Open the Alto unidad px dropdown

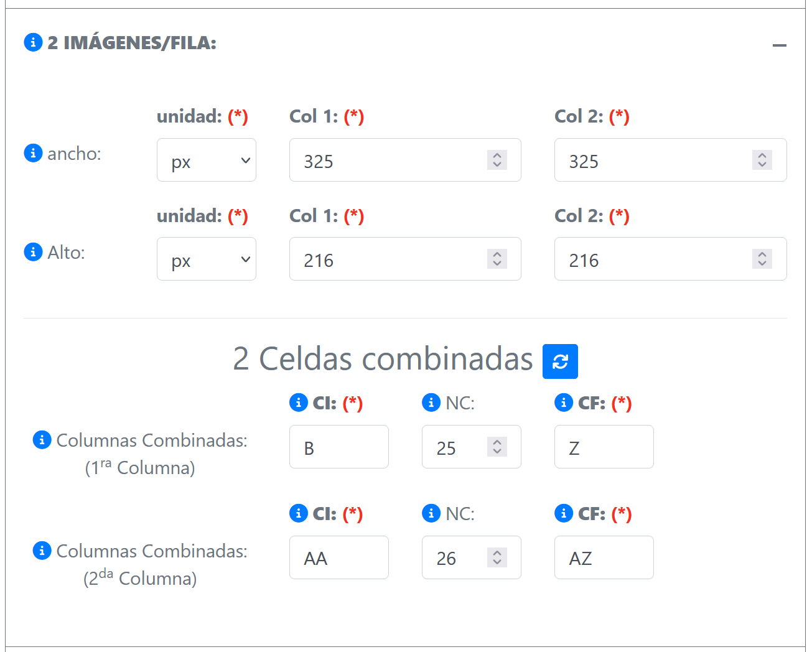pos(207,259)
